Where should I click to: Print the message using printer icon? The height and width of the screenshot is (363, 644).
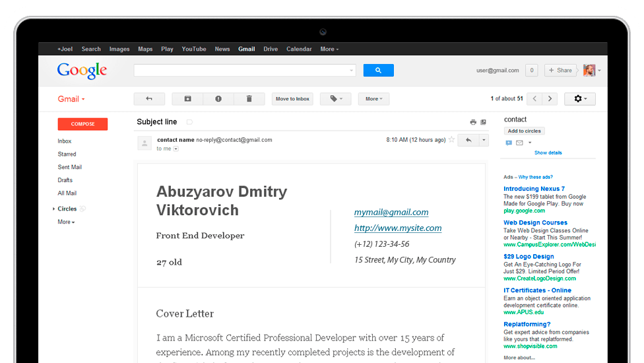click(x=473, y=122)
